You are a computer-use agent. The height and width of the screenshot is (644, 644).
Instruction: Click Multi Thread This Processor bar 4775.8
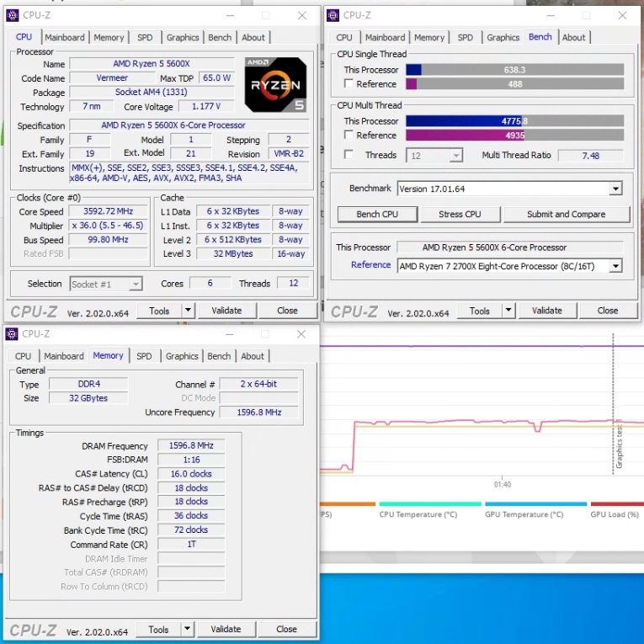coord(515,121)
